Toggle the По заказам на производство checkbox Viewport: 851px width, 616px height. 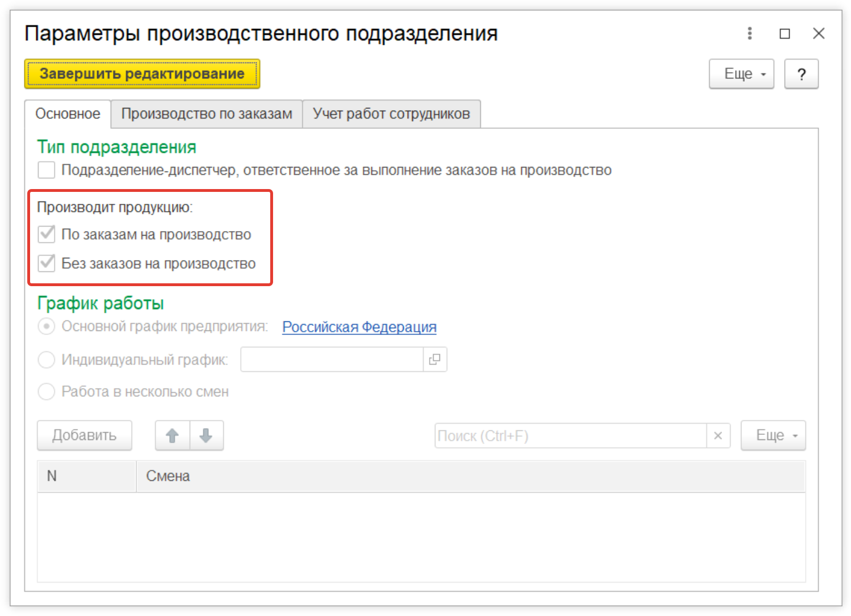47,234
